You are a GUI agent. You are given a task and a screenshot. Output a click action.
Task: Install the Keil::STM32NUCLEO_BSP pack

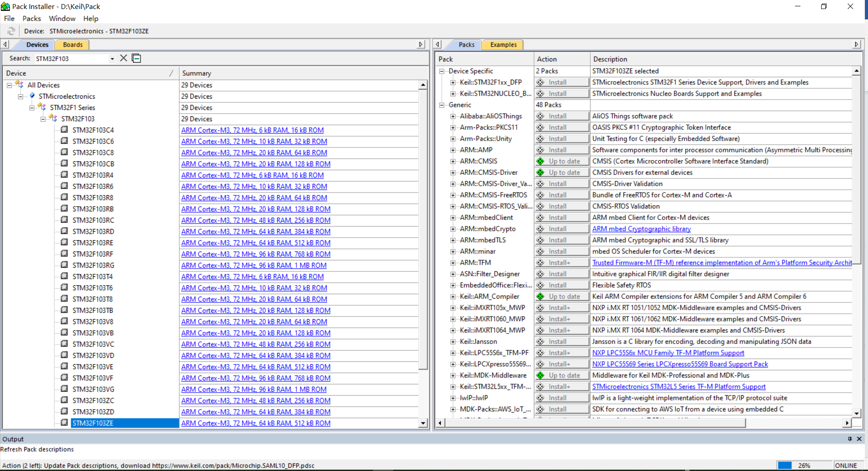pyautogui.click(x=562, y=94)
